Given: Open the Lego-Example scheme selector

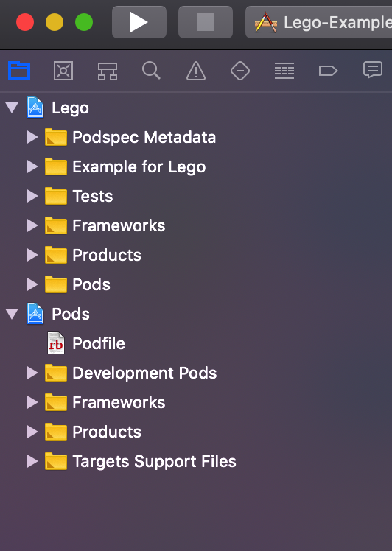Looking at the screenshot, I should click(x=318, y=22).
